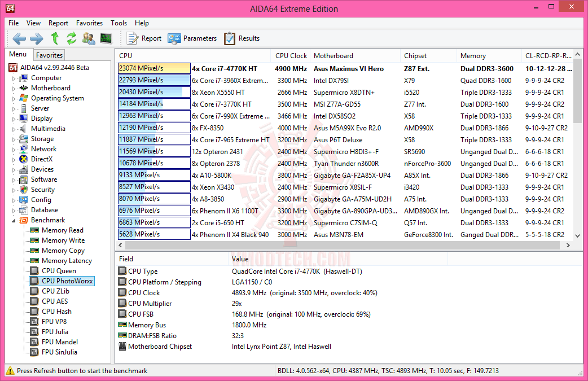
Task: Collapse the Benchmark tree node
Action: pos(14,221)
